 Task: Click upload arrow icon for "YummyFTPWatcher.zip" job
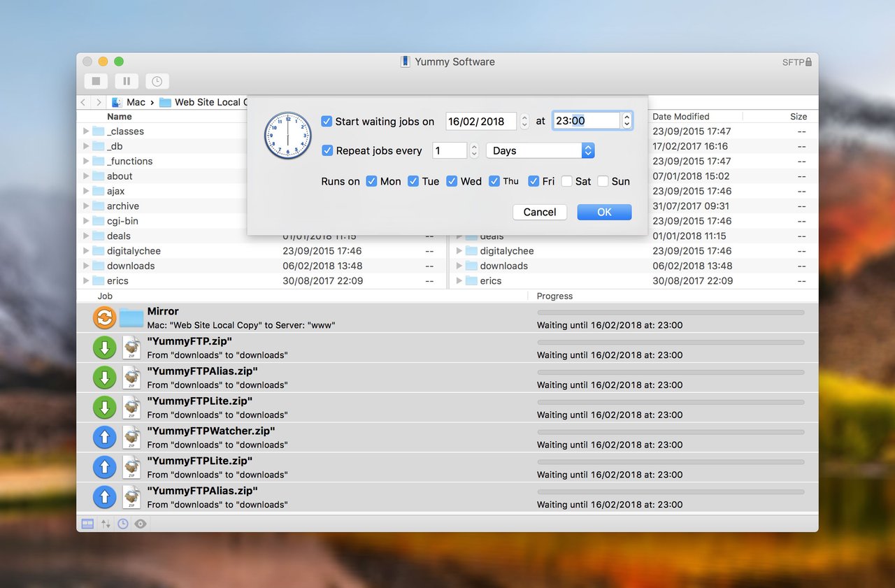pos(104,438)
